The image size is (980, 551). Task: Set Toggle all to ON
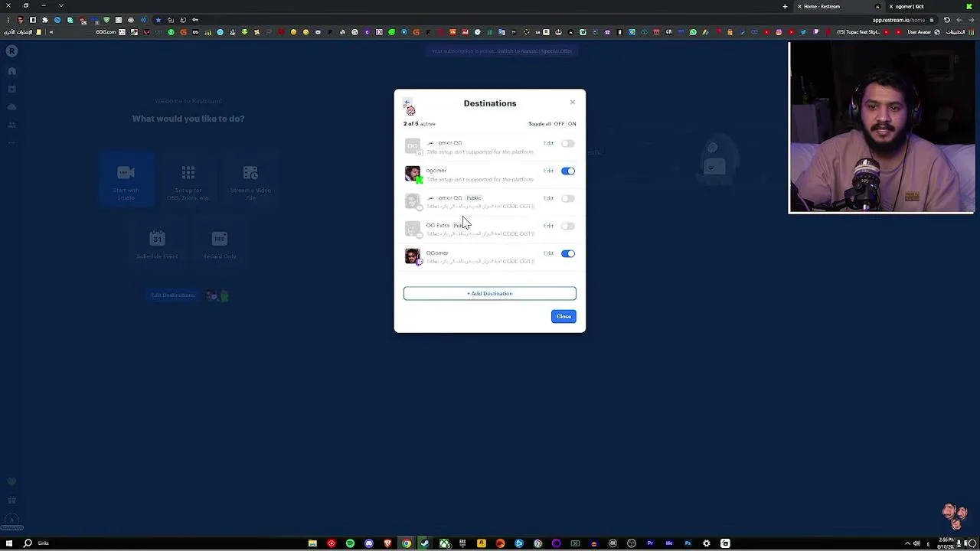point(572,124)
